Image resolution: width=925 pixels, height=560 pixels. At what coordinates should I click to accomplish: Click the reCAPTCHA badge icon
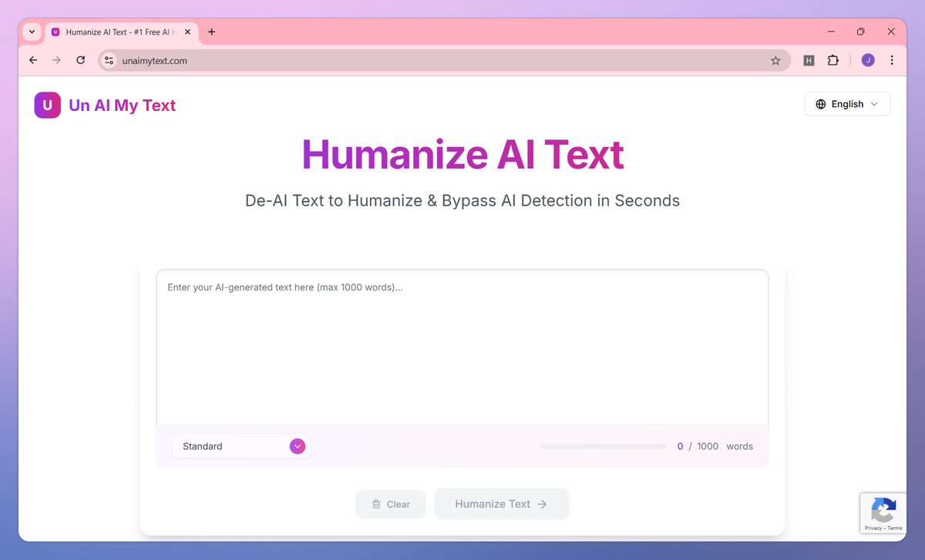pyautogui.click(x=883, y=509)
